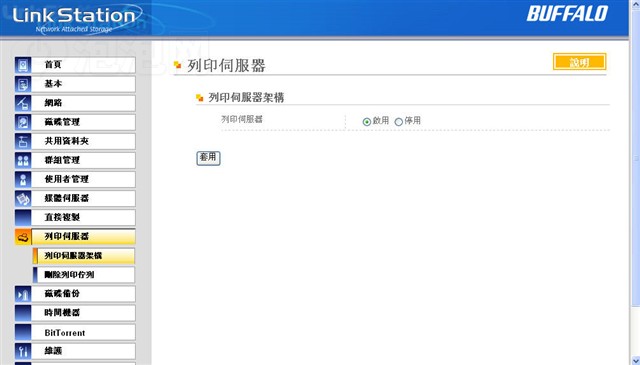Open the 直接複製 menu item
This screenshot has width=640, height=365.
point(83,218)
